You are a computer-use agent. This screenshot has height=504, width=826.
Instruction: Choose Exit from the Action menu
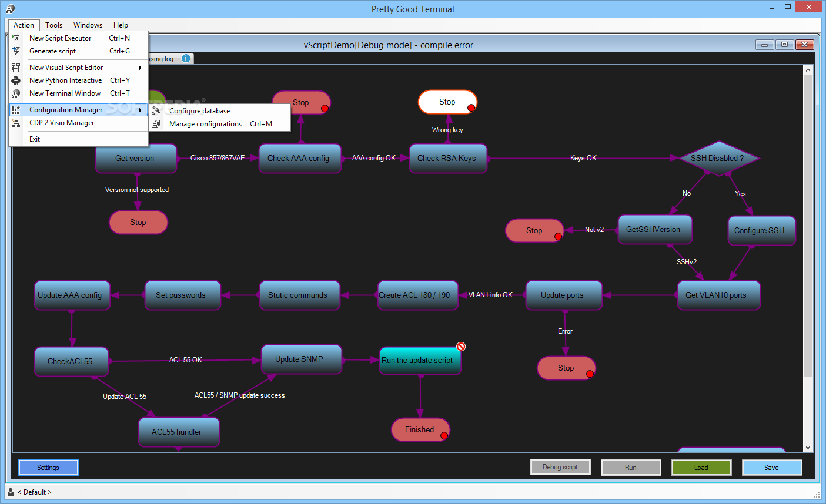78,139
